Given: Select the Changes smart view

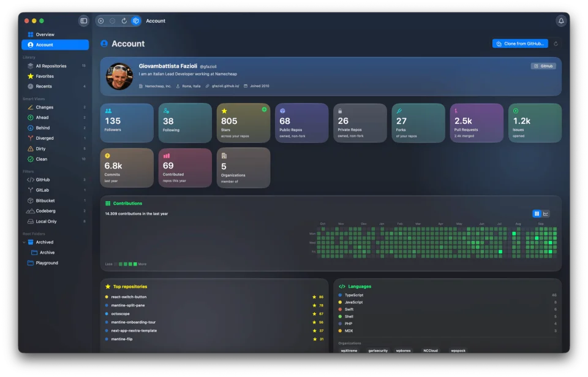Looking at the screenshot, I should click(55, 107).
